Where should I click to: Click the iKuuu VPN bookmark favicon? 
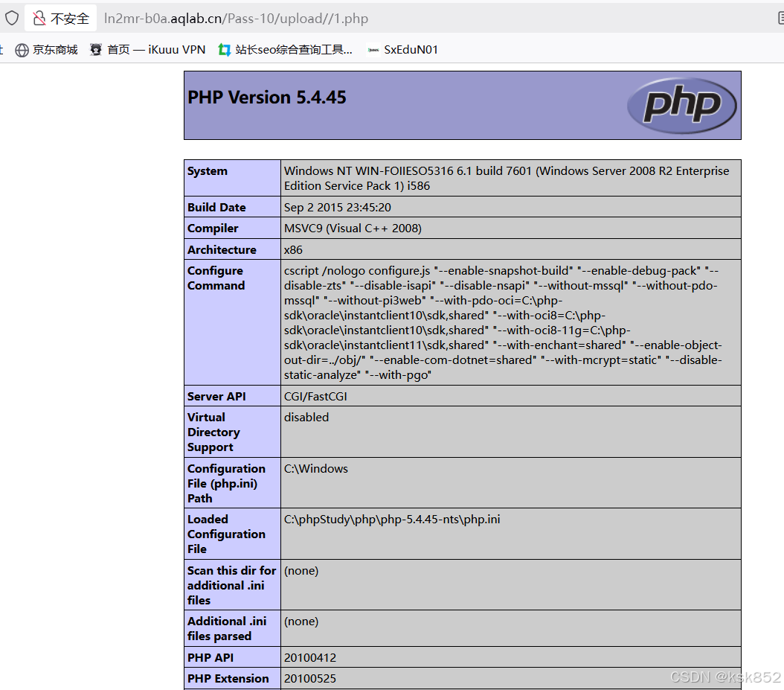click(x=95, y=50)
